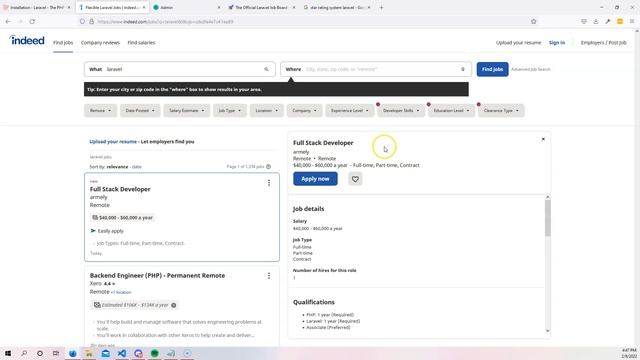Go back in browser history
The width and height of the screenshot is (640, 360).
[9, 21]
